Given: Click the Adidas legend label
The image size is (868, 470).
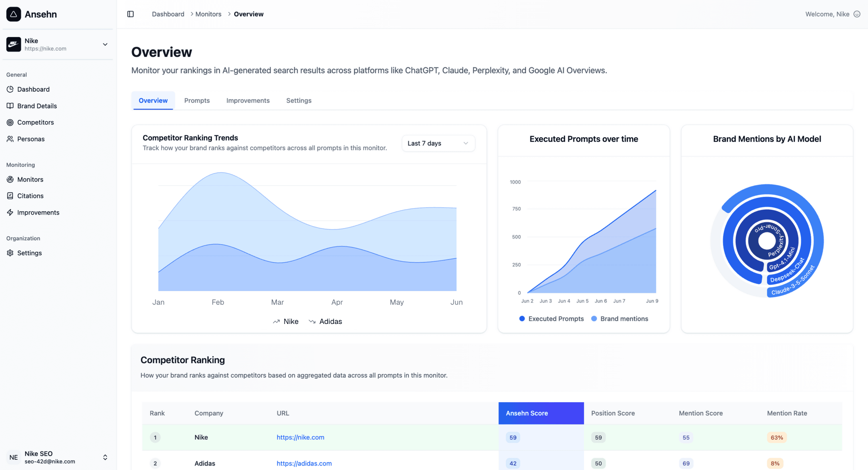Looking at the screenshot, I should tap(331, 322).
